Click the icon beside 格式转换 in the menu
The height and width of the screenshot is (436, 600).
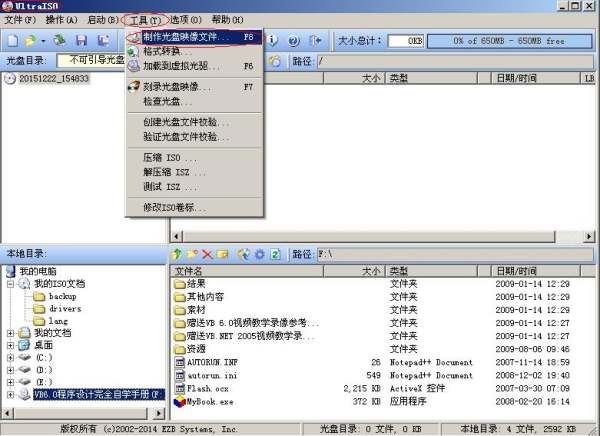pyautogui.click(x=133, y=51)
